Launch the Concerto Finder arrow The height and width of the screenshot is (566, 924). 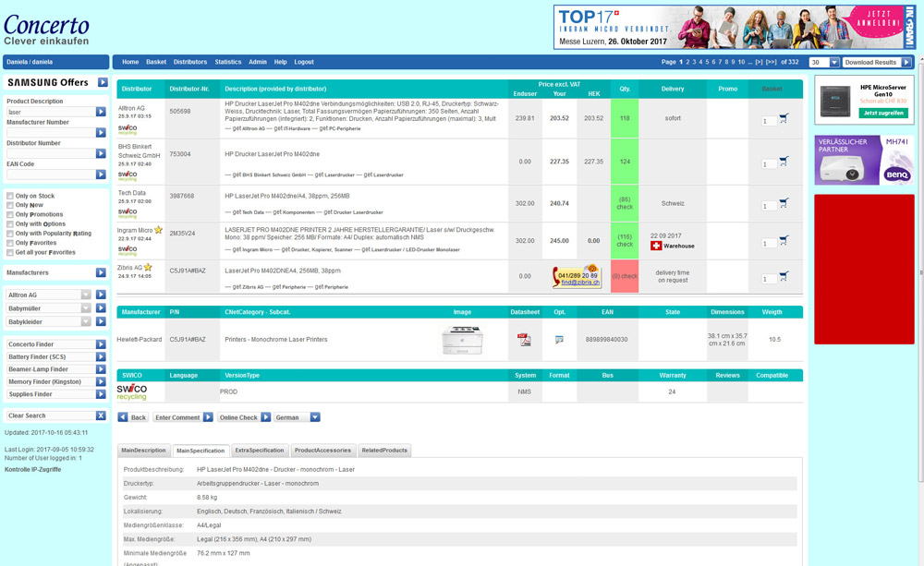click(101, 344)
